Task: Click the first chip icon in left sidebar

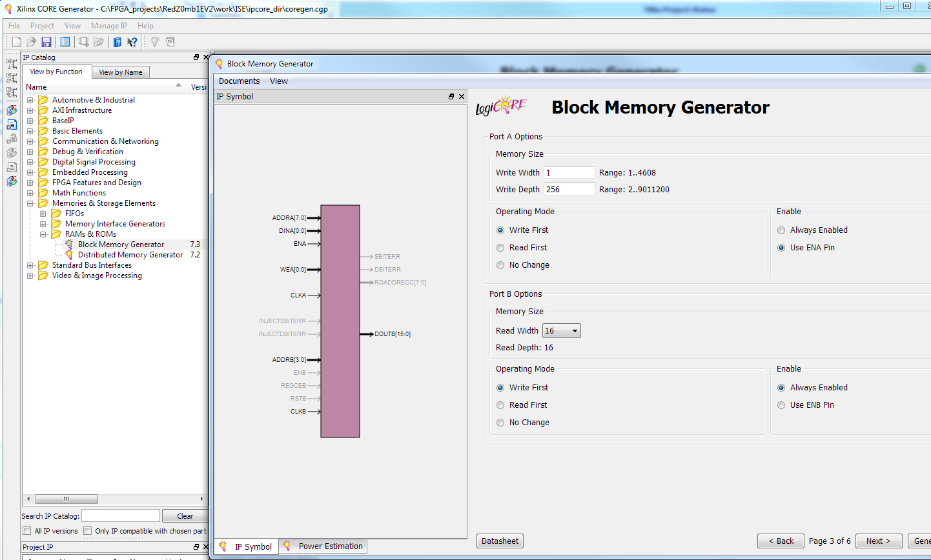Action: [12, 64]
